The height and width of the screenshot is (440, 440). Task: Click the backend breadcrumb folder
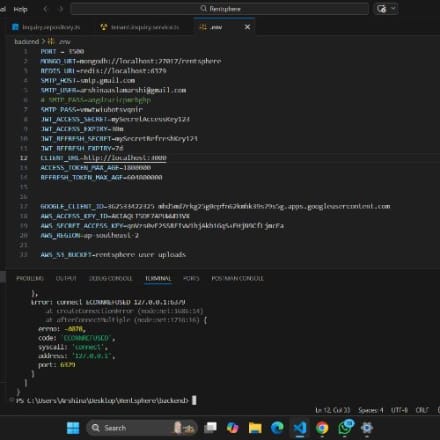point(27,42)
